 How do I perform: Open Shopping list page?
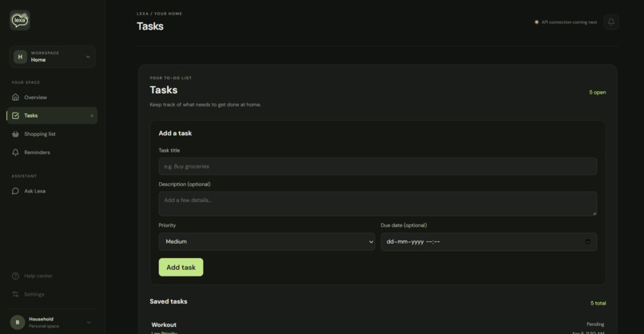52,134
